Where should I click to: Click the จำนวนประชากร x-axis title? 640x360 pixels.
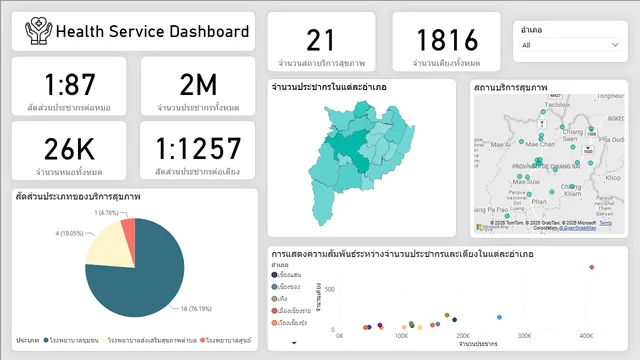(x=478, y=344)
